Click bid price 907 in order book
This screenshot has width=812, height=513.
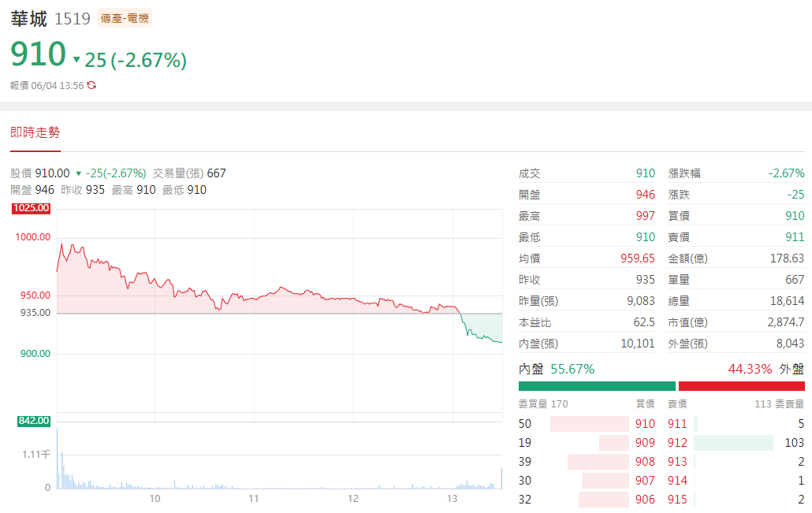[645, 481]
